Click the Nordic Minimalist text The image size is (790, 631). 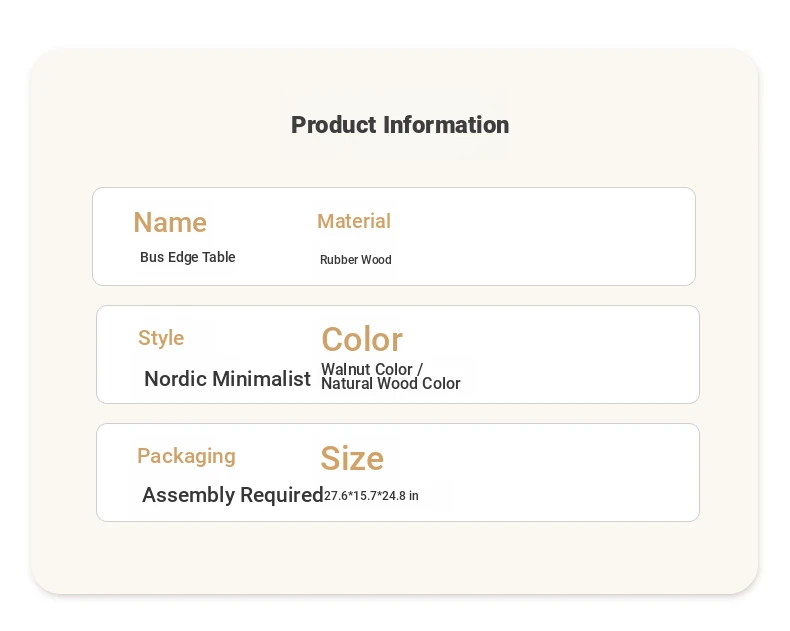(227, 378)
